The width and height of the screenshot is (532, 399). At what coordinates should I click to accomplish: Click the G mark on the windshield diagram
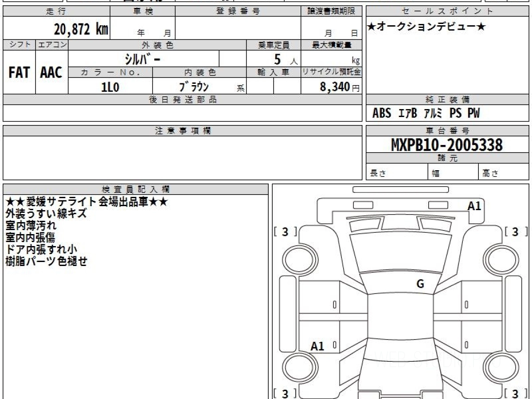(x=420, y=284)
